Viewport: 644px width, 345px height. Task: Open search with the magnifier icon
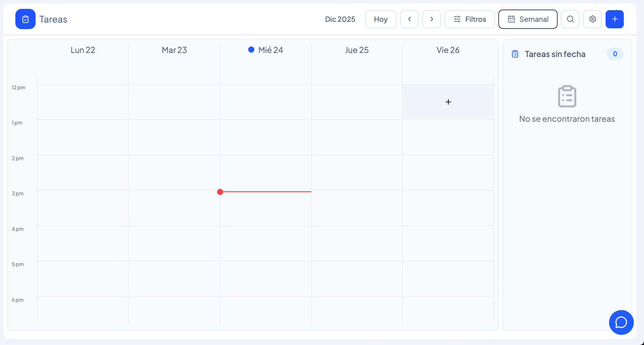(570, 19)
